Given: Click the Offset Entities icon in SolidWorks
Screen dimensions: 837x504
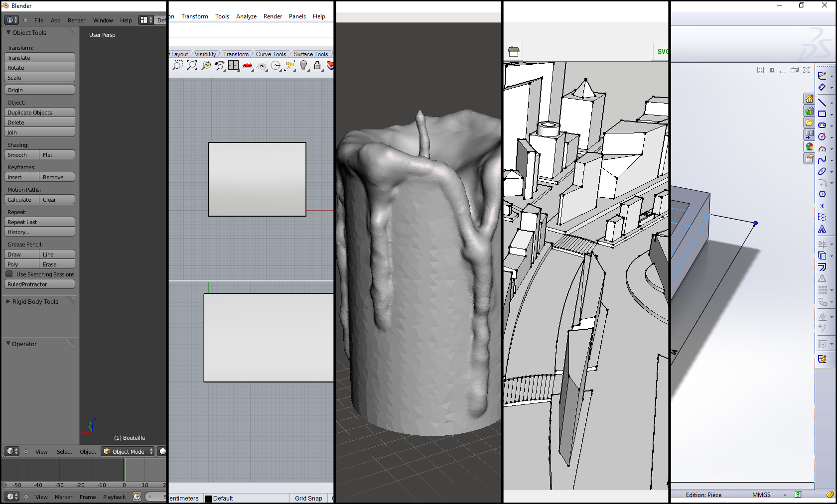Looking at the screenshot, I should (822, 267).
